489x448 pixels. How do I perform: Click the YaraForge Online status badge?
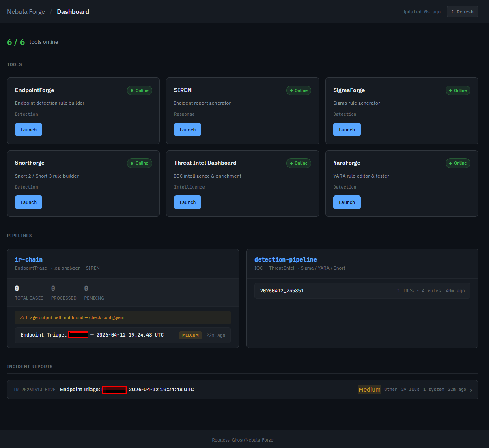coord(458,163)
